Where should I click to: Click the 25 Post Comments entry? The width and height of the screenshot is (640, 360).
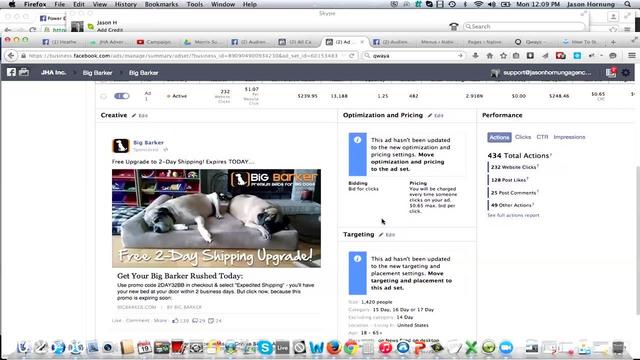(514, 193)
